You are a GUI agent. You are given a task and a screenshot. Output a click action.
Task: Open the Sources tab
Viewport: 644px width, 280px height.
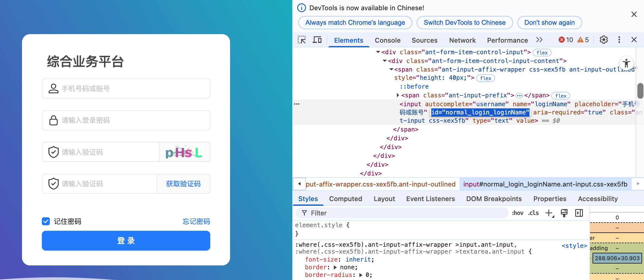click(x=424, y=40)
